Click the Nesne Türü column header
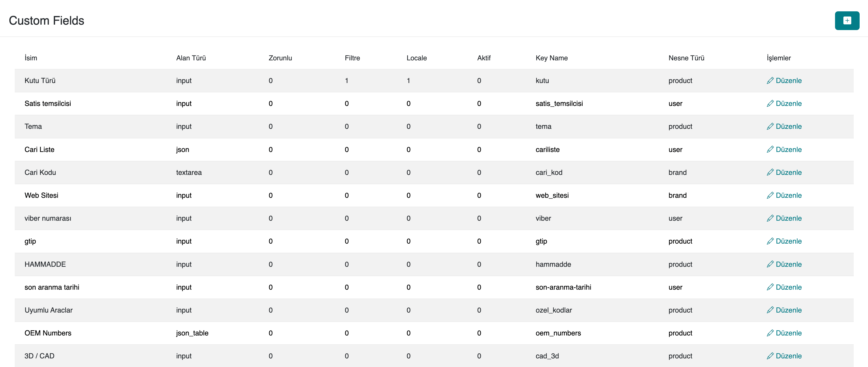This screenshot has width=868, height=367. point(686,58)
